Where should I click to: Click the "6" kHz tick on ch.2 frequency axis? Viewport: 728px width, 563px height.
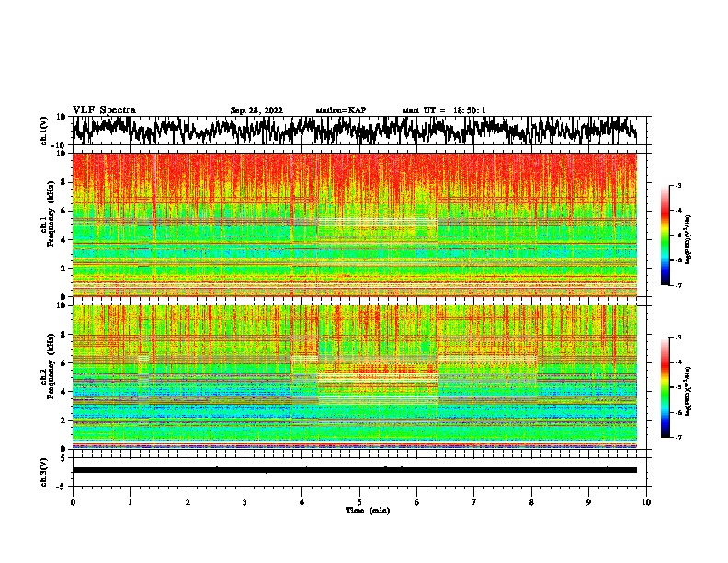[63, 363]
